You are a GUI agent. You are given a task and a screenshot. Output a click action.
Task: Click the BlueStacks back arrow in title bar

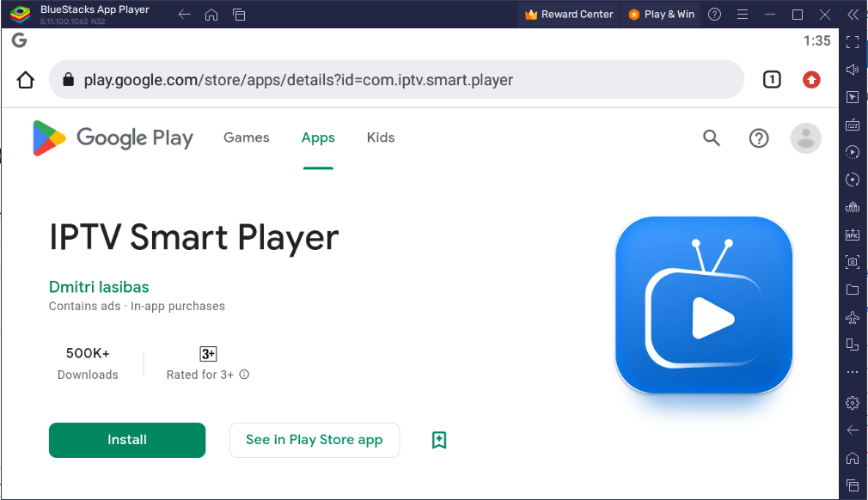click(184, 15)
